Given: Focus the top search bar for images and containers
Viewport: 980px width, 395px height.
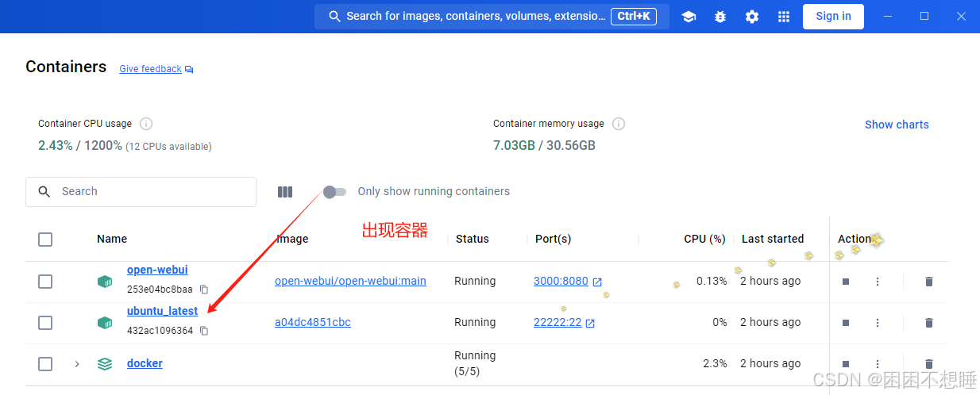Looking at the screenshot, I should 492,16.
